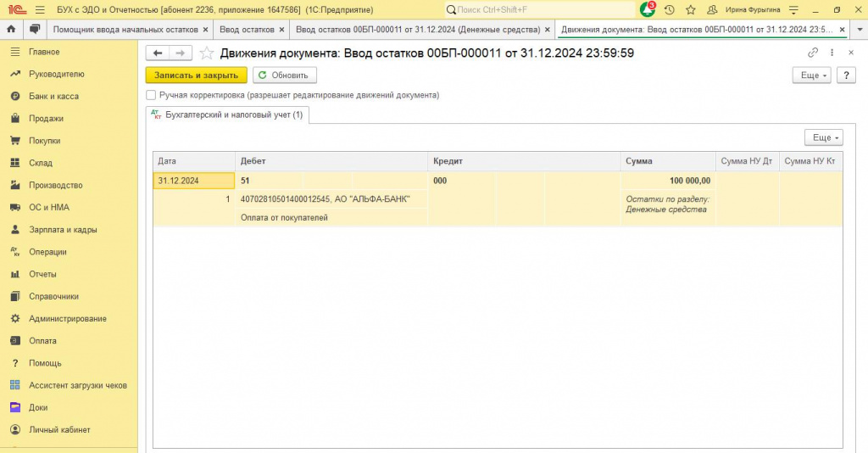868x453 pixels.
Task: Open Отчеты section in sidebar
Action: coord(42,274)
